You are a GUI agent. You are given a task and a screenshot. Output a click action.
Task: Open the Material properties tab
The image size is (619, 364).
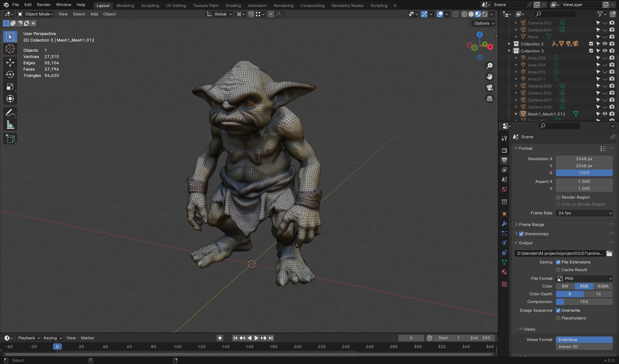coord(504,272)
